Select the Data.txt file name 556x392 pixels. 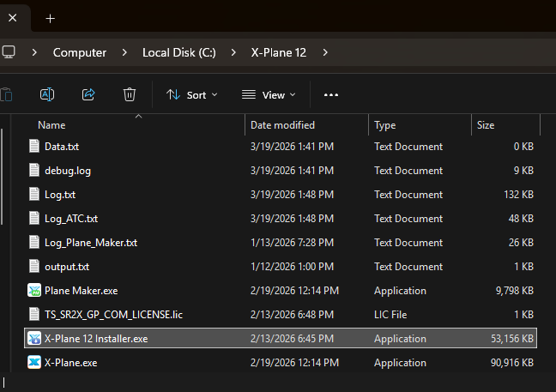click(62, 147)
